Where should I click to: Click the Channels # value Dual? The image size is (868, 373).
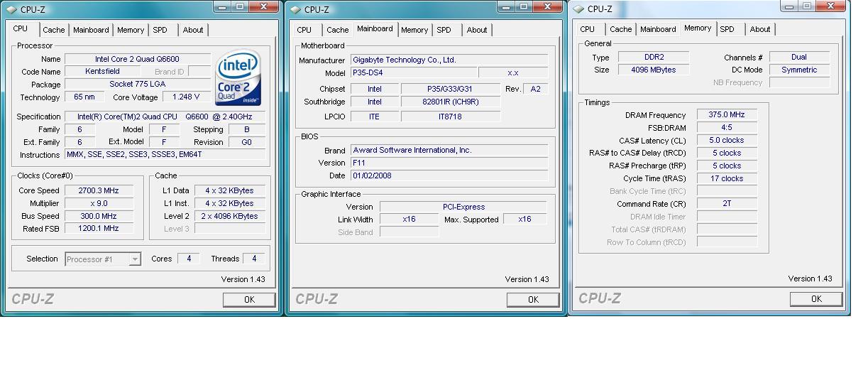click(x=799, y=58)
